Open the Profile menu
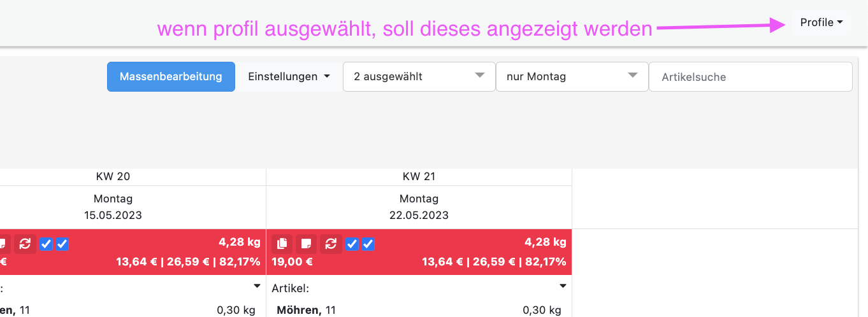Screen dimensions: 868x317 (x=821, y=22)
